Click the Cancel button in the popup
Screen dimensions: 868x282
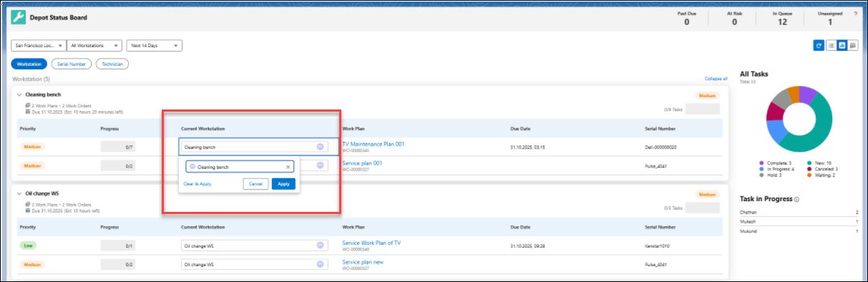point(255,184)
